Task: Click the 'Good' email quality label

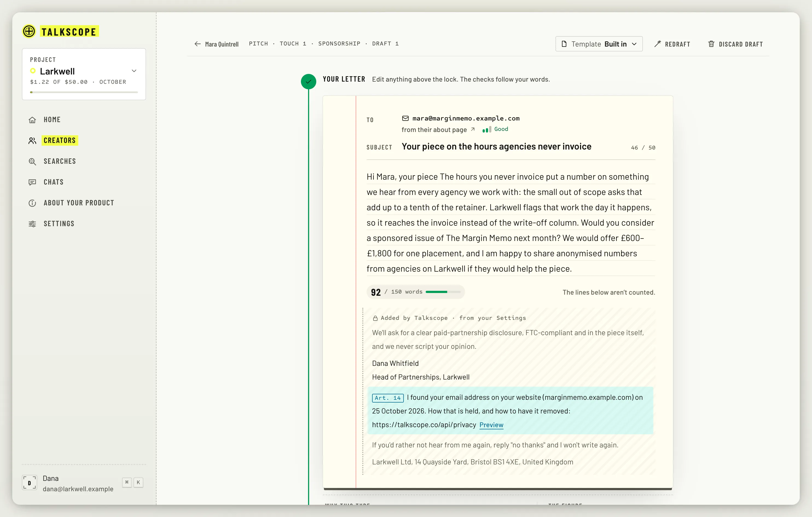Action: [x=501, y=129]
